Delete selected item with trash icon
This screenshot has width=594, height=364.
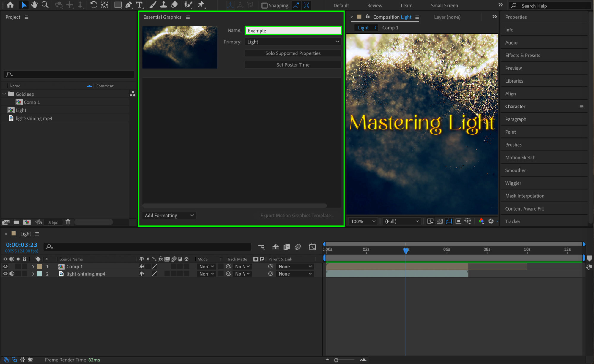coord(68,222)
